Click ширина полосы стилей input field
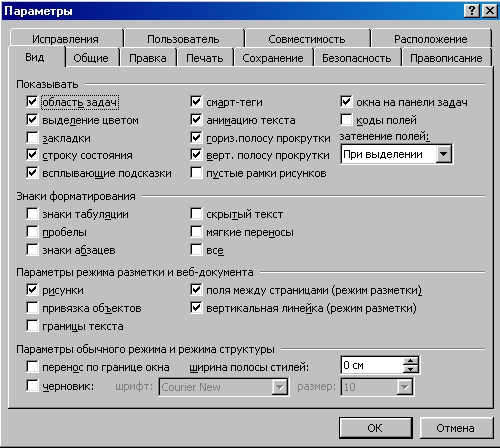 (372, 365)
